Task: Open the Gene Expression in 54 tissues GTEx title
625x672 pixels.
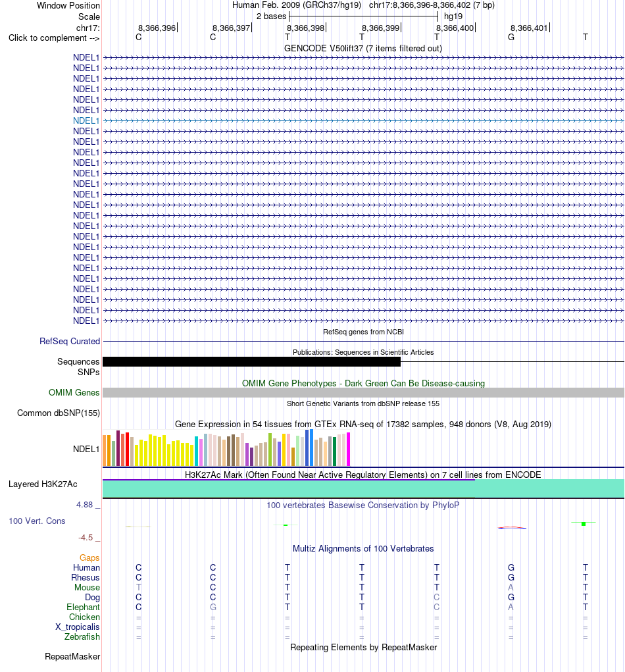Action: tap(363, 425)
